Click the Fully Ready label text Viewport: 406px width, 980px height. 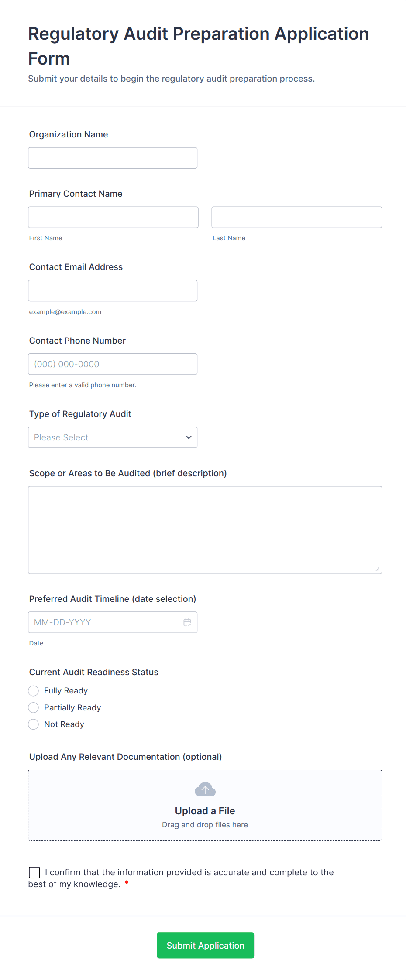pos(66,691)
